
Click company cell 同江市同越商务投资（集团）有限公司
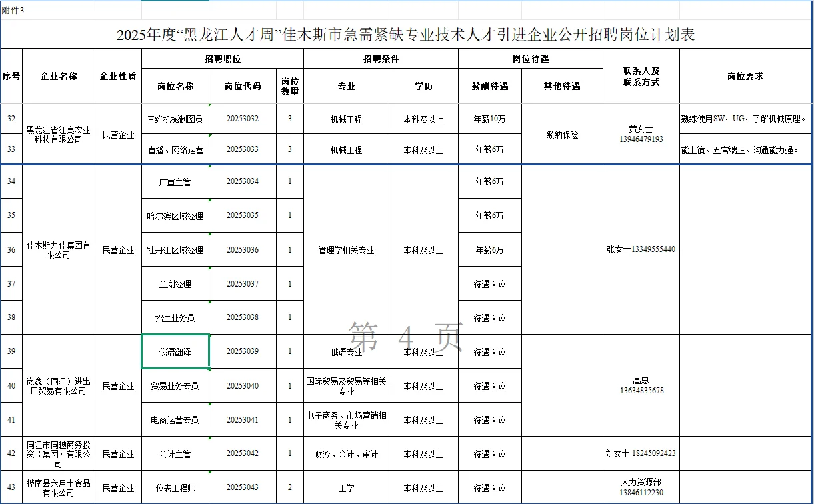pyautogui.click(x=59, y=454)
